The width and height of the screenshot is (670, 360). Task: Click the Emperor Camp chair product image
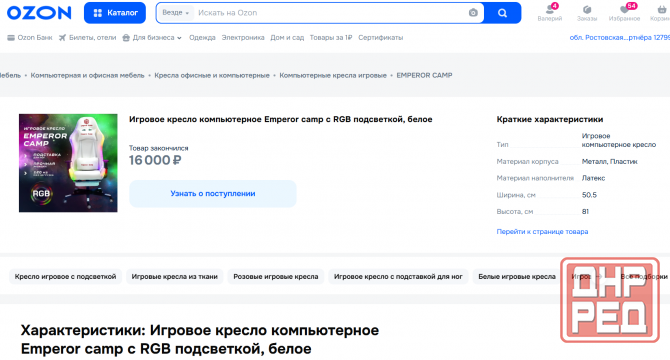click(68, 163)
